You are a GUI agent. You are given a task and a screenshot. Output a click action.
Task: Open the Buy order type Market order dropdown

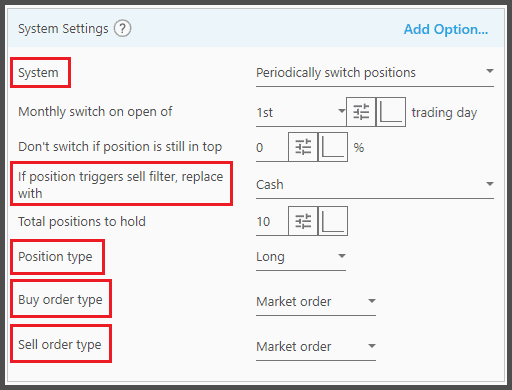point(316,302)
